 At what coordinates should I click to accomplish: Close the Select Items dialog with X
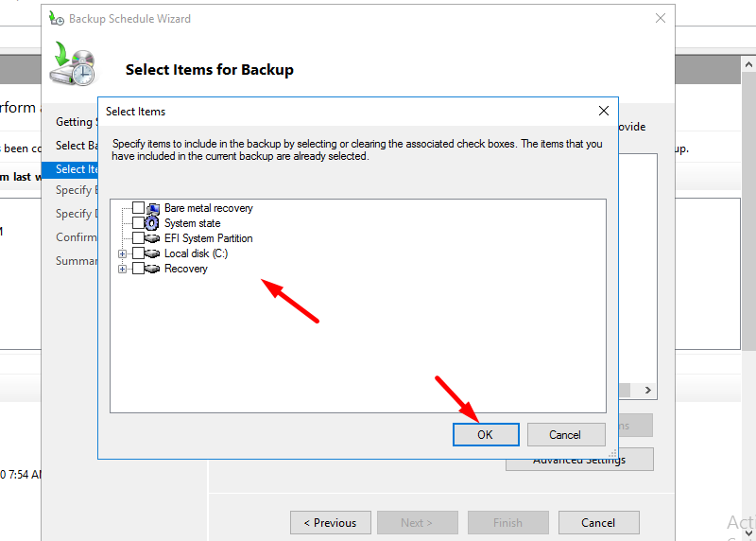click(604, 111)
